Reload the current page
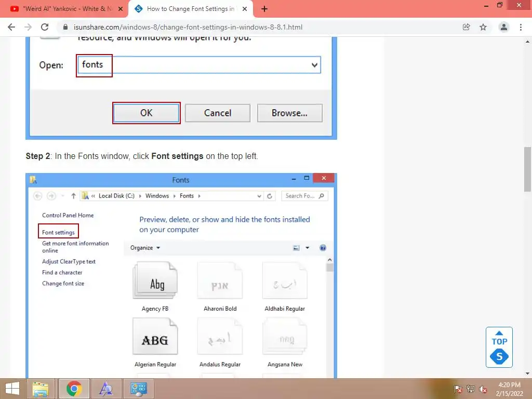The width and height of the screenshot is (532, 399). coord(45,27)
